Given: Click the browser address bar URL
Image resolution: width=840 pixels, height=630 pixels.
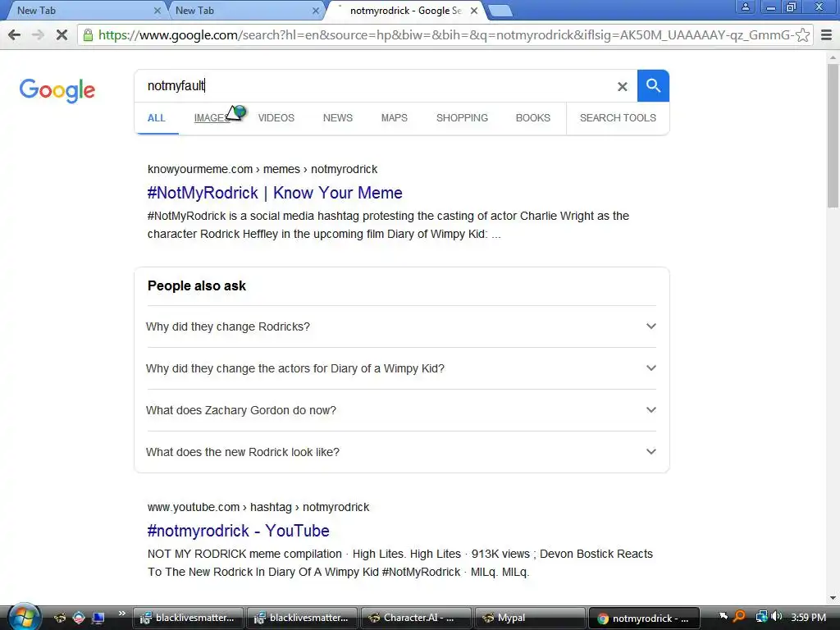Looking at the screenshot, I should coord(445,35).
